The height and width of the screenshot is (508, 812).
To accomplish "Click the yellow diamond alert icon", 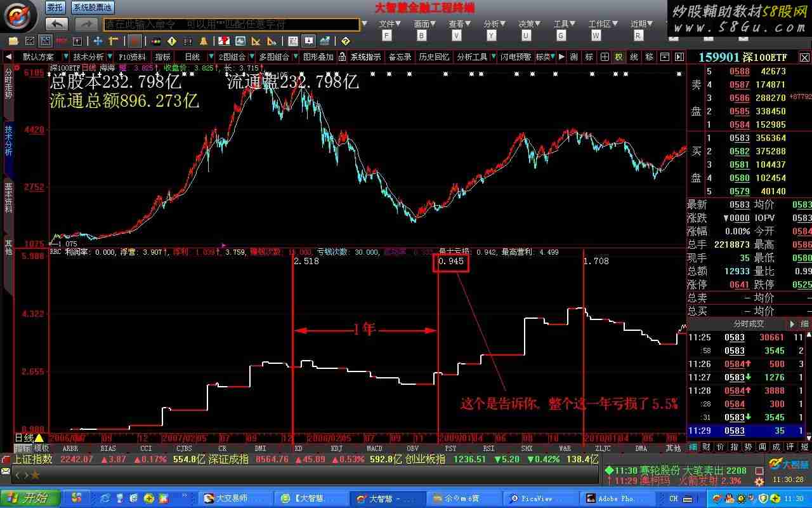I will [x=171, y=41].
